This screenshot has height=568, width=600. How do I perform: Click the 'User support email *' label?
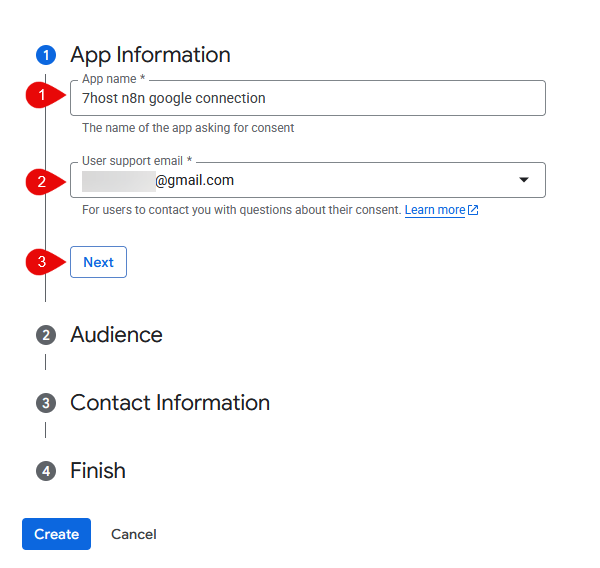coord(137,161)
